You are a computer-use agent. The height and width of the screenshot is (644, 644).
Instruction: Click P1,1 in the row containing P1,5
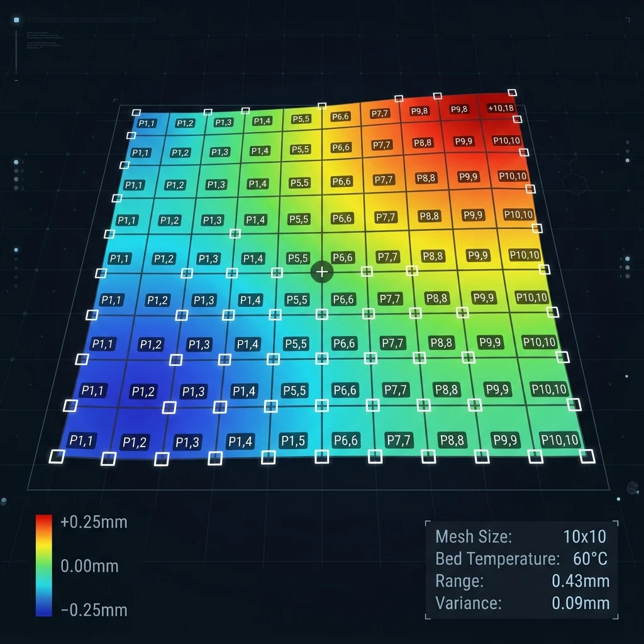coord(82,440)
